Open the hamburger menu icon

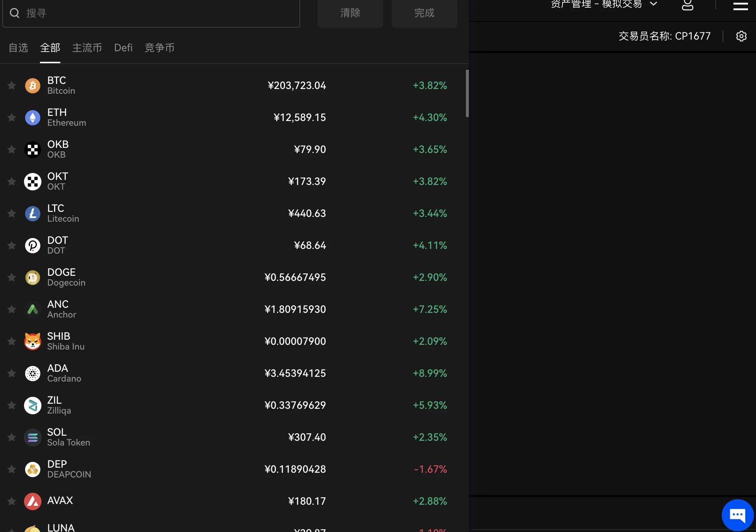[740, 6]
